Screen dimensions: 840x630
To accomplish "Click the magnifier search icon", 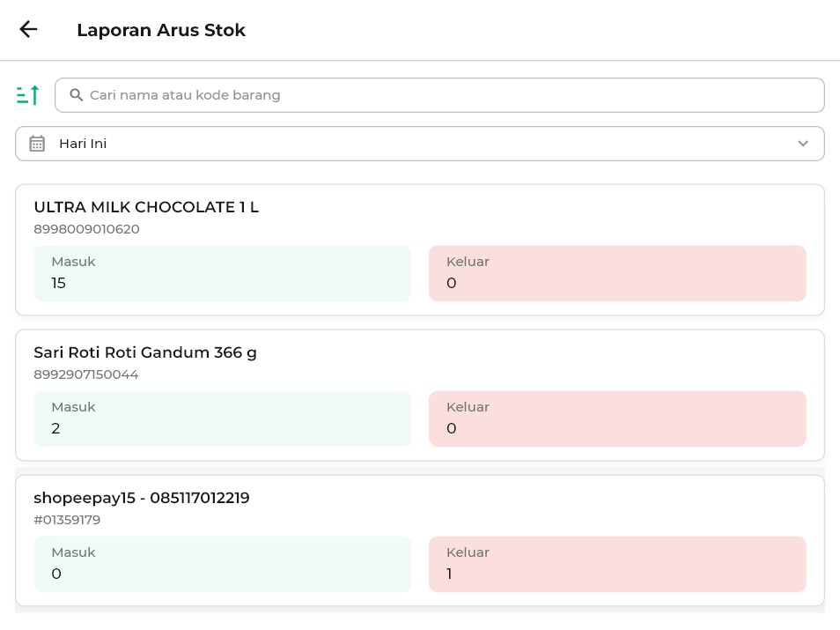I will click(77, 95).
